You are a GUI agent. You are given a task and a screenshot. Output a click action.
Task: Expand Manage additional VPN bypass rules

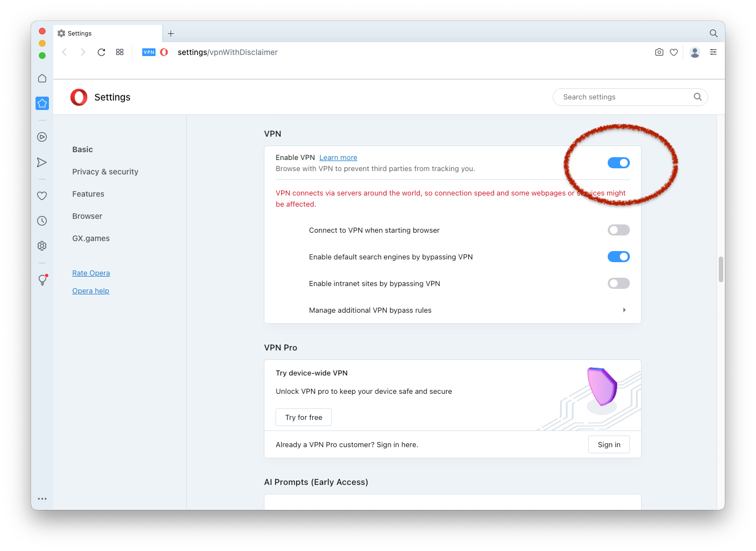pos(624,310)
